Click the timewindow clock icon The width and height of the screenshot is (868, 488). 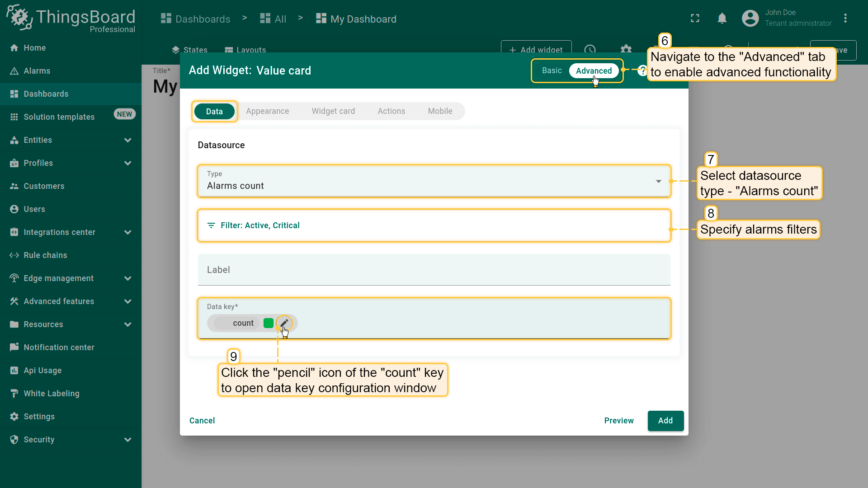pyautogui.click(x=590, y=49)
